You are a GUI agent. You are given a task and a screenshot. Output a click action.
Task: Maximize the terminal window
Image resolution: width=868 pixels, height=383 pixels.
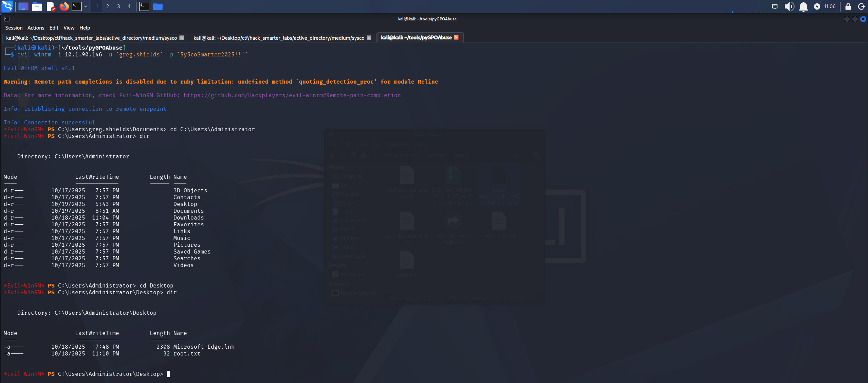pyautogui.click(x=855, y=19)
